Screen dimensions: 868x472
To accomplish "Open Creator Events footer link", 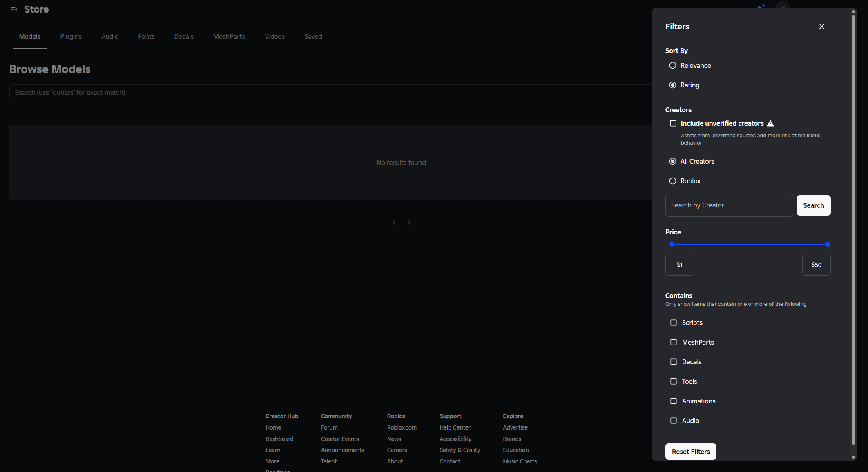I will point(340,439).
